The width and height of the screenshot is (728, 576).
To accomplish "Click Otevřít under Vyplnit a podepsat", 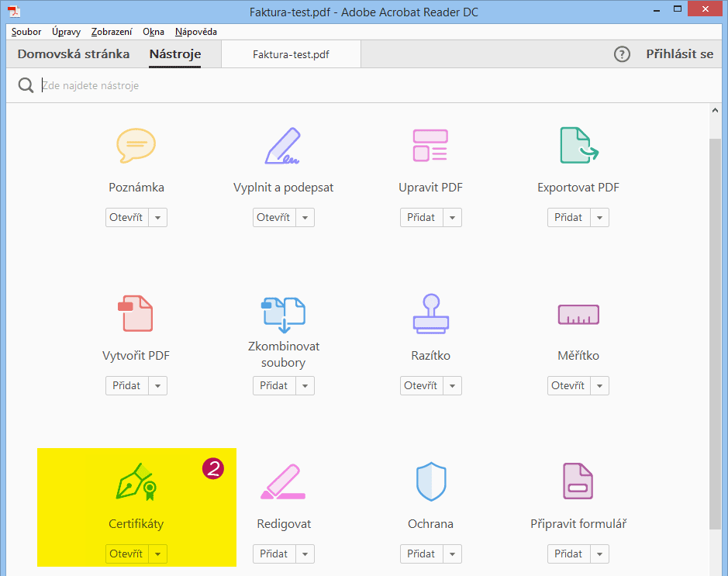I will 274,217.
